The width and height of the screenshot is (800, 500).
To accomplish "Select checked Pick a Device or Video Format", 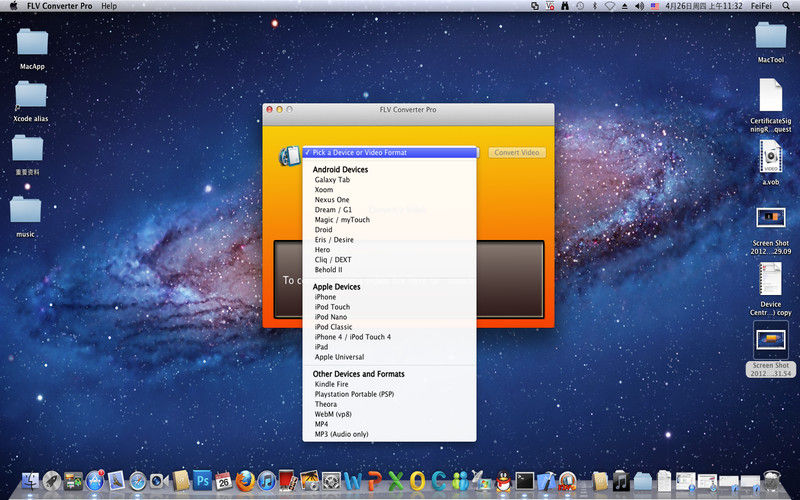I will pyautogui.click(x=389, y=153).
